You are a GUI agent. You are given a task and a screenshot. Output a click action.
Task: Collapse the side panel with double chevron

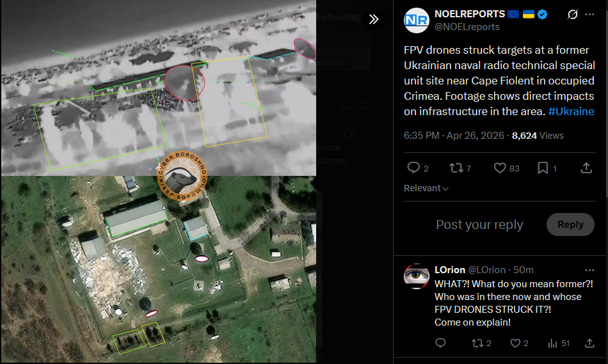point(374,19)
